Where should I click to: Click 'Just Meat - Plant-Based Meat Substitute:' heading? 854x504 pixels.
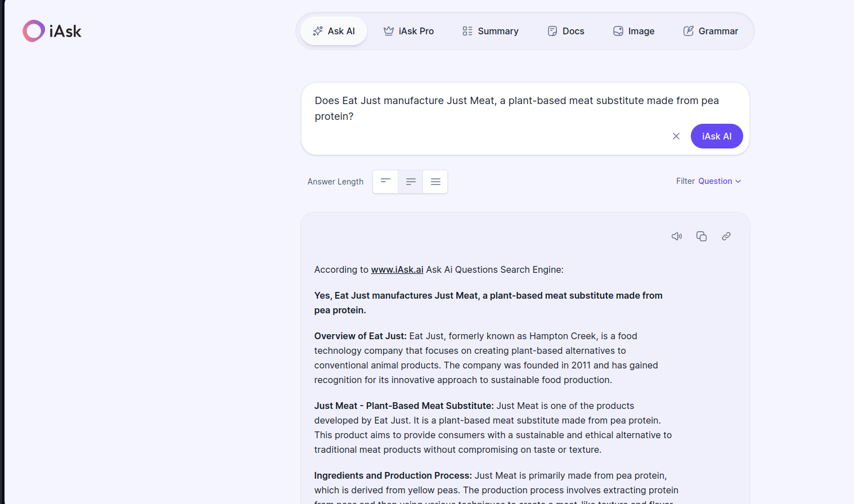click(404, 406)
